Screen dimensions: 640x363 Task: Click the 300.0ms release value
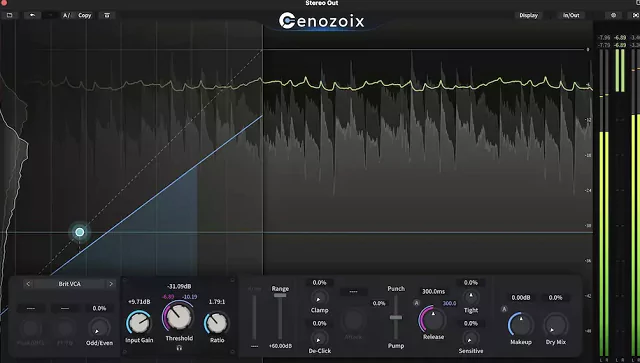433,292
